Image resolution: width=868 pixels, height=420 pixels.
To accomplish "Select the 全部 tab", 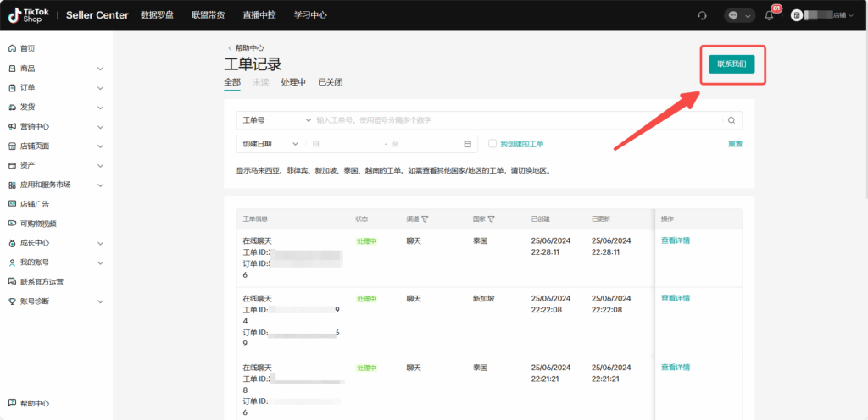I will pos(232,82).
